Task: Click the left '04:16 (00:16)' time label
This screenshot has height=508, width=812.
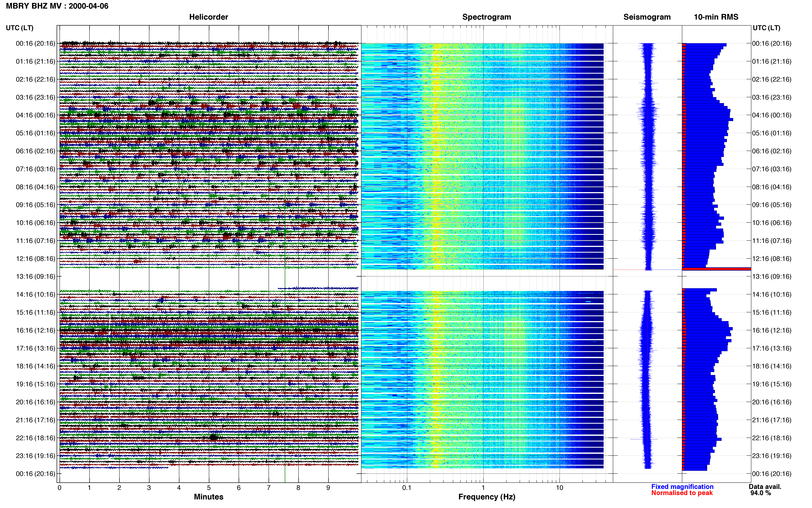Action: [x=36, y=115]
